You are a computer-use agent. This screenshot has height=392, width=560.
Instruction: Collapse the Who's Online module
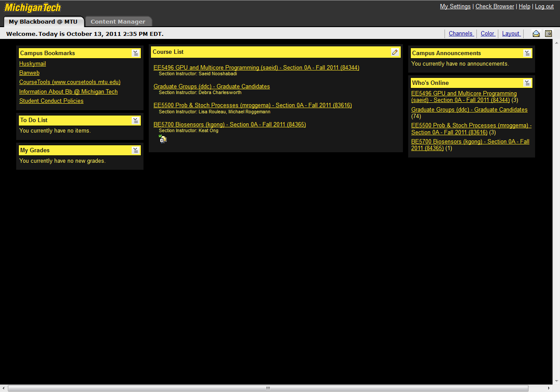[x=527, y=83]
